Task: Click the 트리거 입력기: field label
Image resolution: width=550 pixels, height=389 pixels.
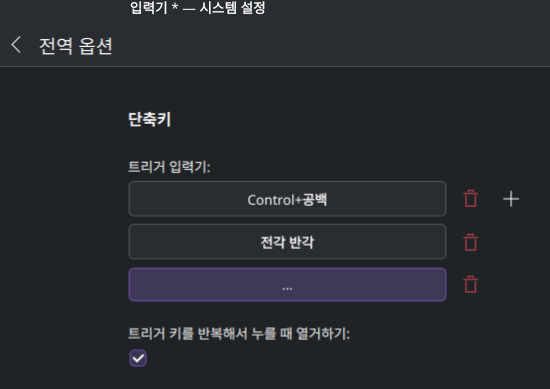Action: pyautogui.click(x=169, y=167)
